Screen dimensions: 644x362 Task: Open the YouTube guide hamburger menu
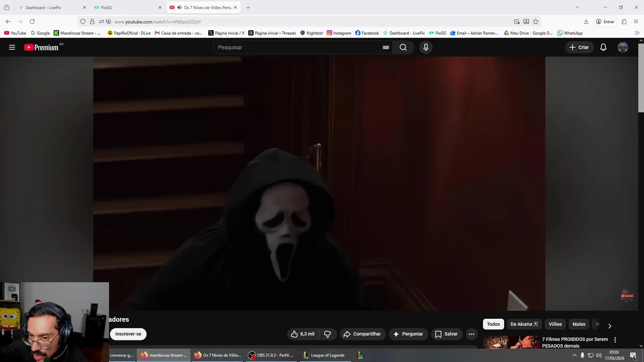(x=12, y=47)
